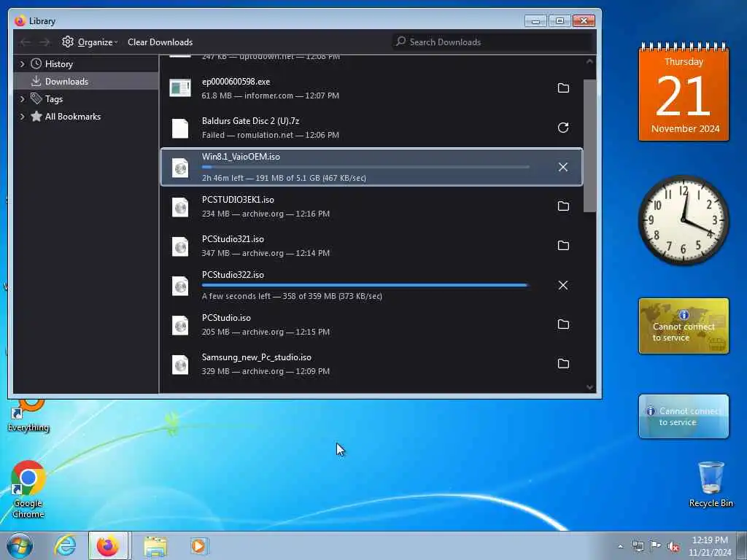This screenshot has width=747, height=560.
Task: Open the Organize menu
Action: pos(90,42)
